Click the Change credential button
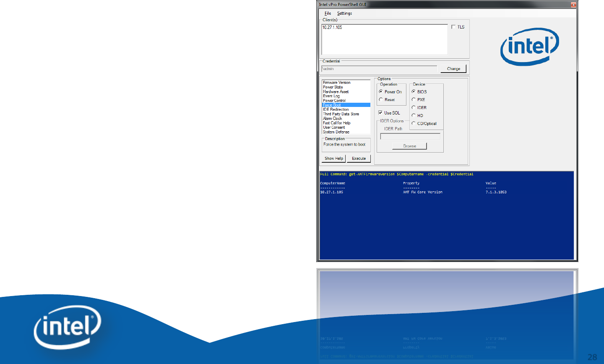 [453, 69]
